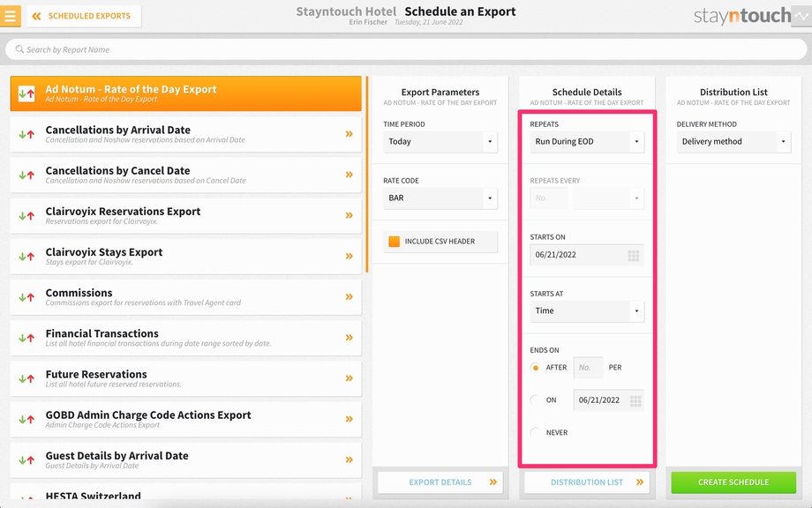The height and width of the screenshot is (508, 812).
Task: Open GOBD Admin Charge Code Actions Export
Action: 186,420
